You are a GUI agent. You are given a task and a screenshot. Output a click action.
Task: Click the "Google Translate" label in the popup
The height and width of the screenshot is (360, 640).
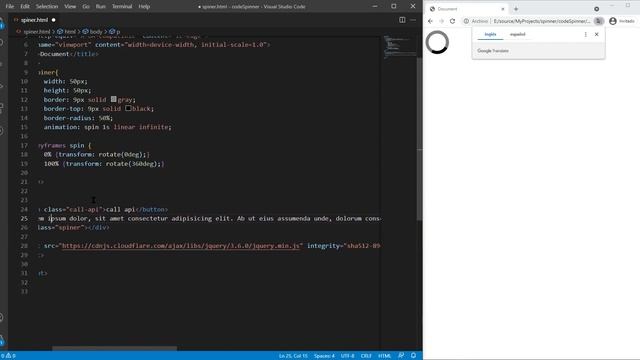493,51
